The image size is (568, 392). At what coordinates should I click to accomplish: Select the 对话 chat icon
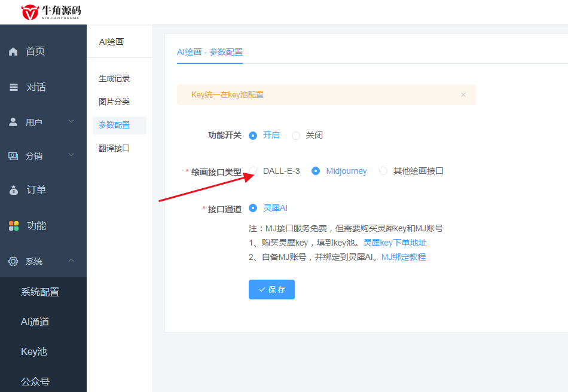pyautogui.click(x=13, y=86)
